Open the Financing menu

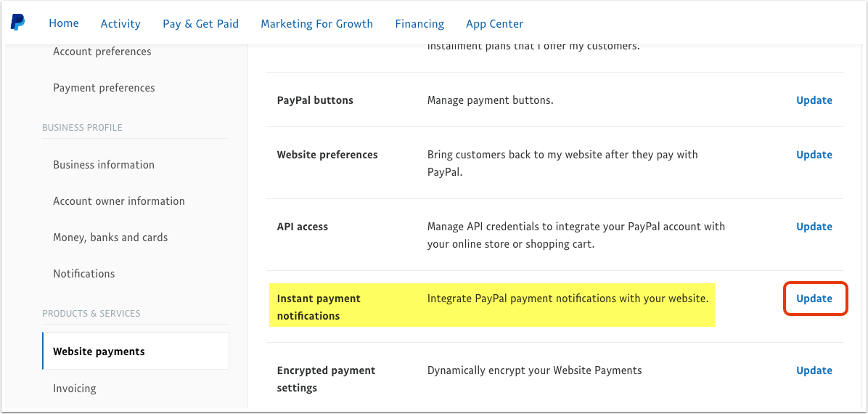pyautogui.click(x=419, y=24)
